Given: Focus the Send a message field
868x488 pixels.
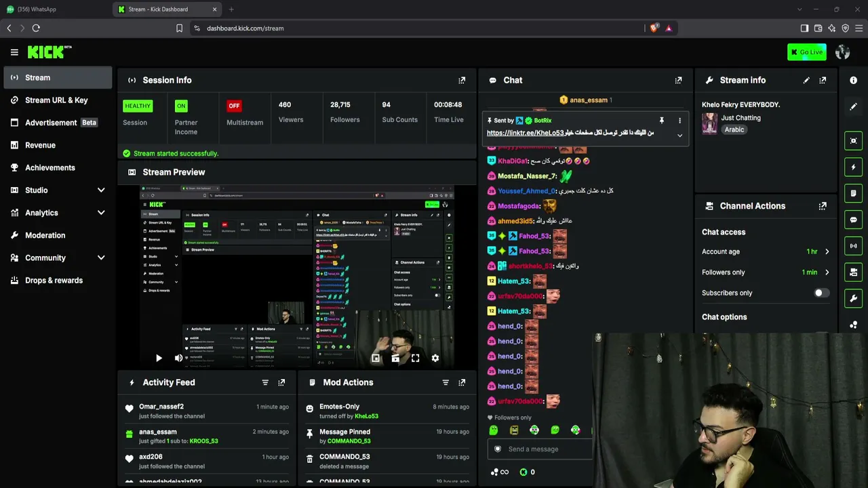Looking at the screenshot, I should coord(541,449).
